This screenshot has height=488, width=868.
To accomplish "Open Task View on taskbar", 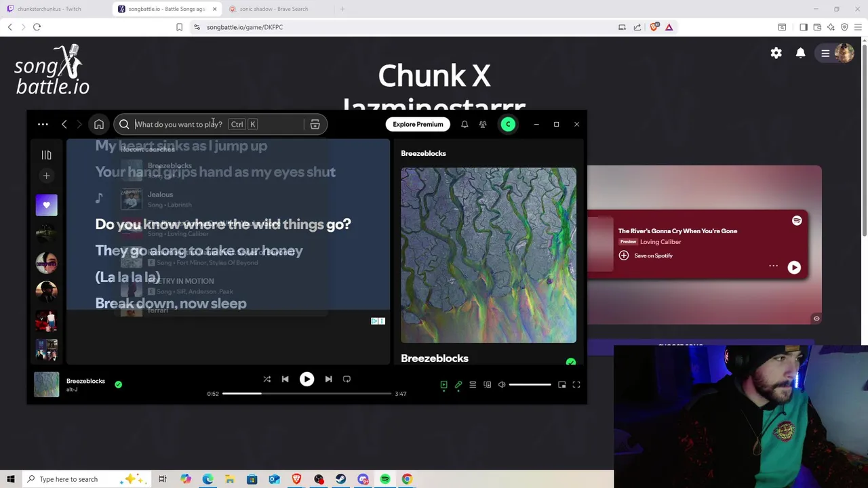I will (163, 479).
